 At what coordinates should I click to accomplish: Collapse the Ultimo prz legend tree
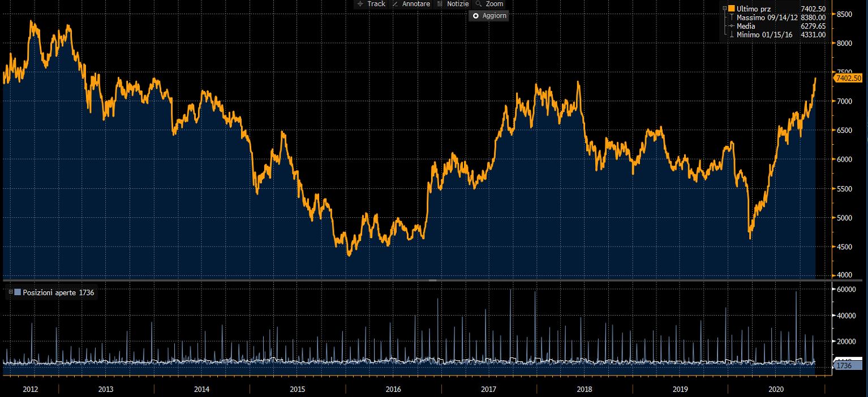724,8
